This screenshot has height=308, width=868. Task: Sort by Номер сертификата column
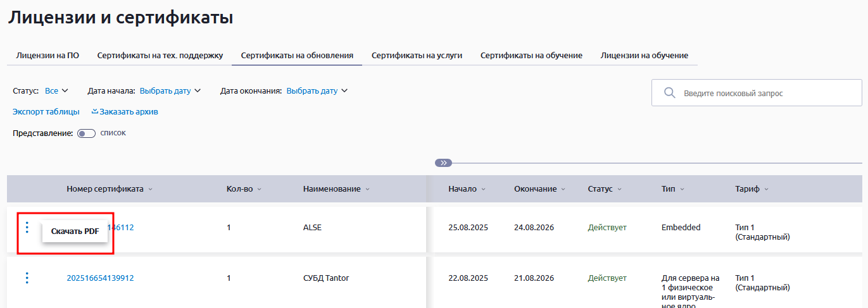[x=109, y=189]
